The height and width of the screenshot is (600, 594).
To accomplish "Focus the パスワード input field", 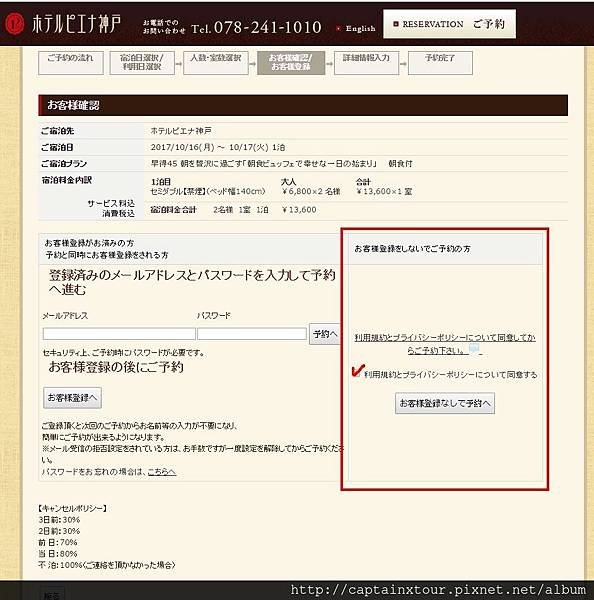I will pyautogui.click(x=252, y=334).
